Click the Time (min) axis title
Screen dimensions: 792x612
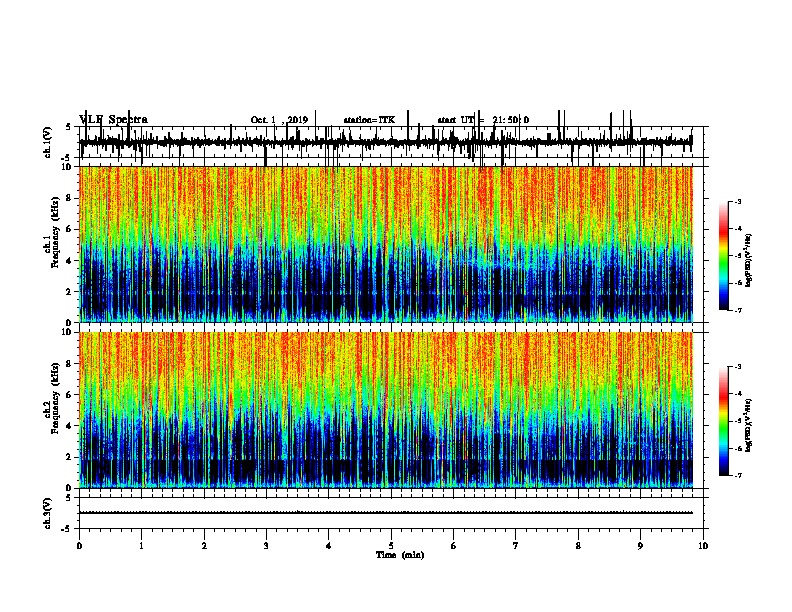point(400,555)
